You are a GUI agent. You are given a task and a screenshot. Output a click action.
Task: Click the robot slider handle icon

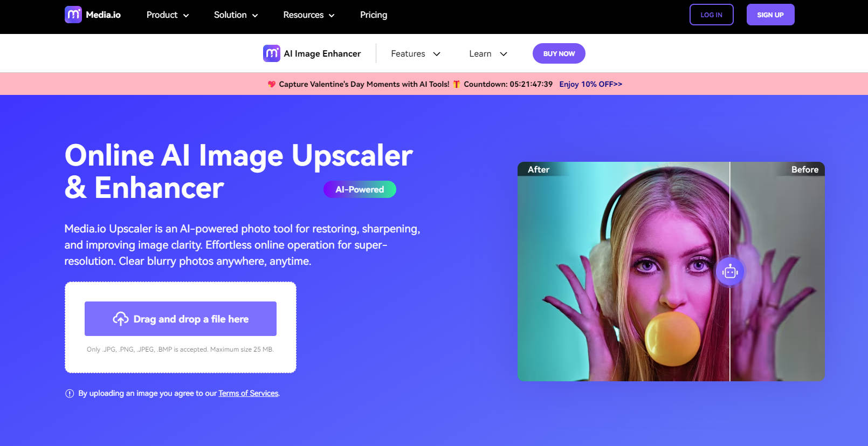(x=730, y=272)
